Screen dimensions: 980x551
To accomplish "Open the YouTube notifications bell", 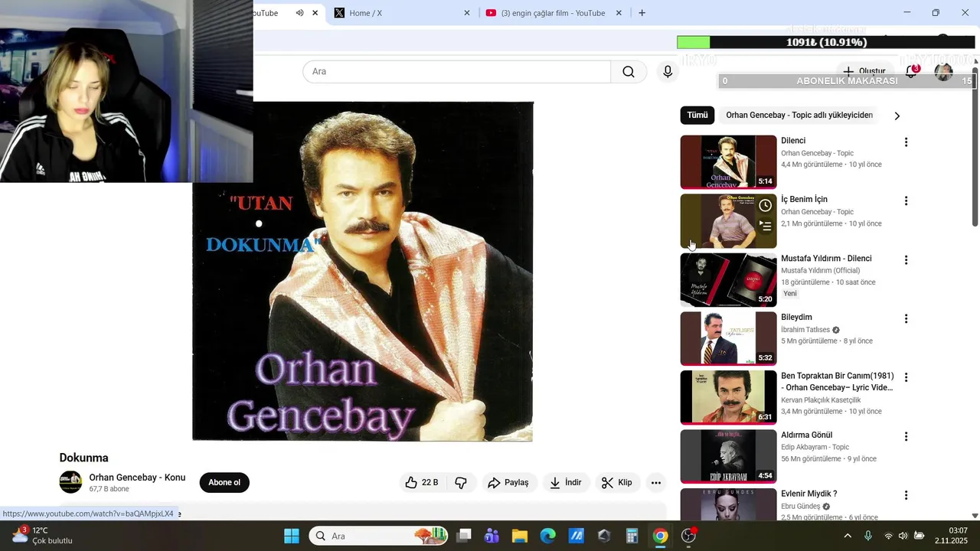I will pyautogui.click(x=911, y=71).
